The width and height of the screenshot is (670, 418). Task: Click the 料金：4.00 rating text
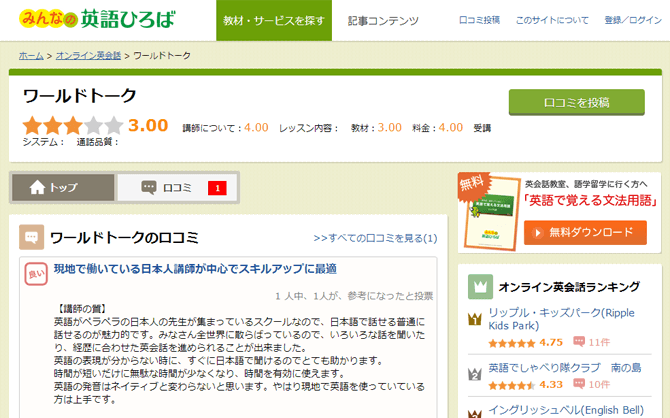[x=438, y=127]
